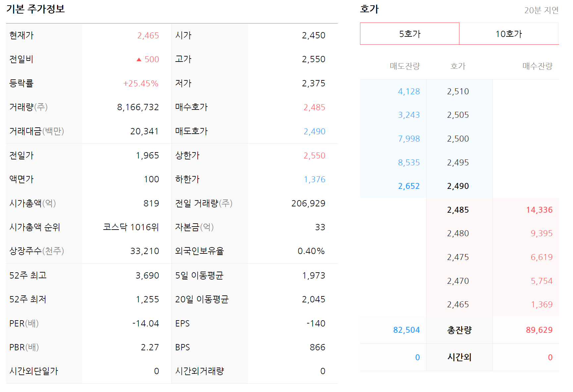This screenshot has width=573, height=392.
Task: Click the 매도호가 value 2,490
Action: tap(314, 131)
